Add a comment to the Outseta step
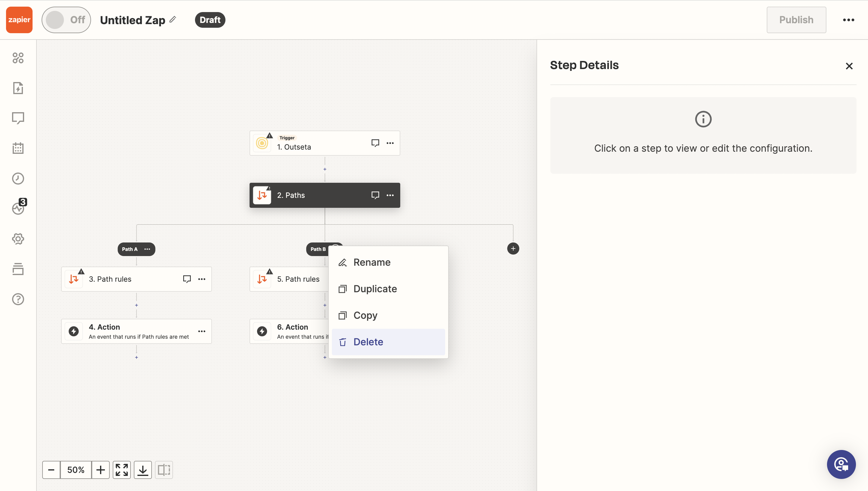This screenshot has height=491, width=868. (x=375, y=143)
